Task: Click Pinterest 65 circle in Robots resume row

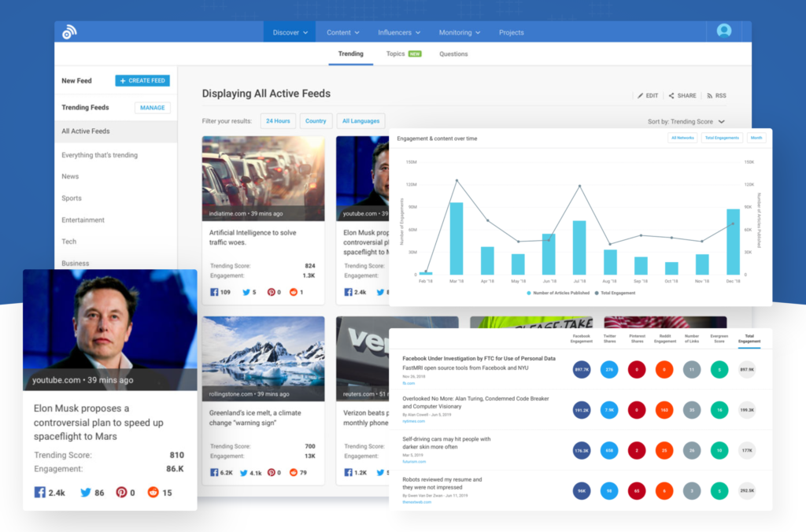Action: (636, 491)
